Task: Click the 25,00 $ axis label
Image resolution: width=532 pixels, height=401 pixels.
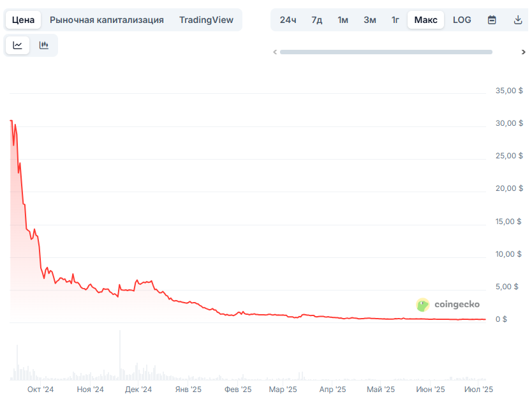Action: point(509,156)
